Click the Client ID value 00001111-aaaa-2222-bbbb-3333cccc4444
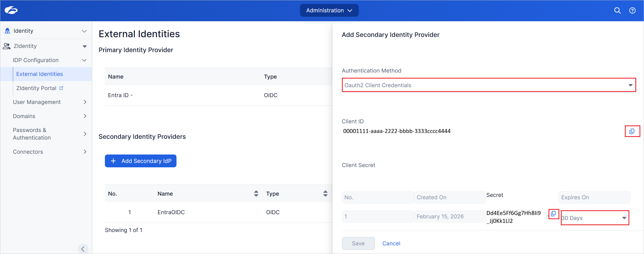Image resolution: width=644 pixels, height=254 pixels. [x=397, y=131]
